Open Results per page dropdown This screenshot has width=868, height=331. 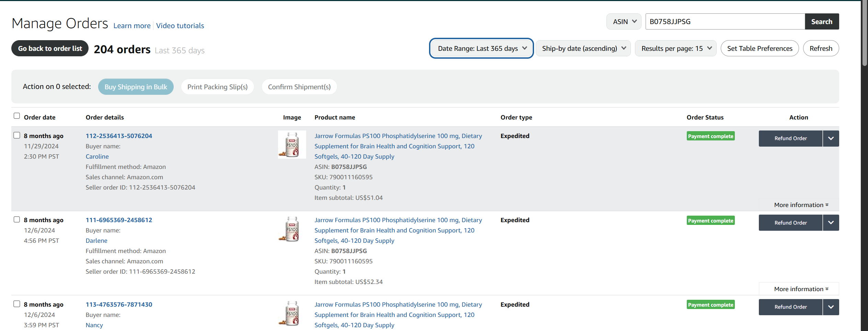click(675, 48)
